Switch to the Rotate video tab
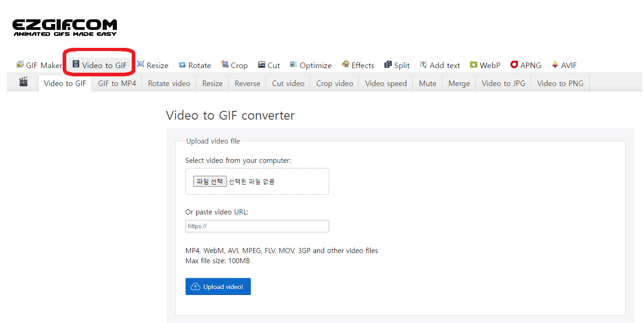This screenshot has width=644, height=323. click(x=169, y=83)
